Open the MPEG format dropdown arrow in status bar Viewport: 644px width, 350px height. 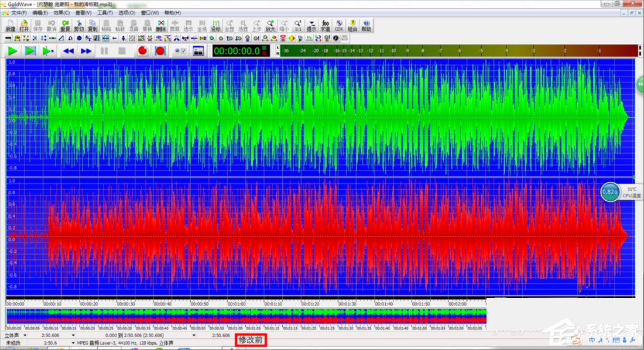click(73, 343)
